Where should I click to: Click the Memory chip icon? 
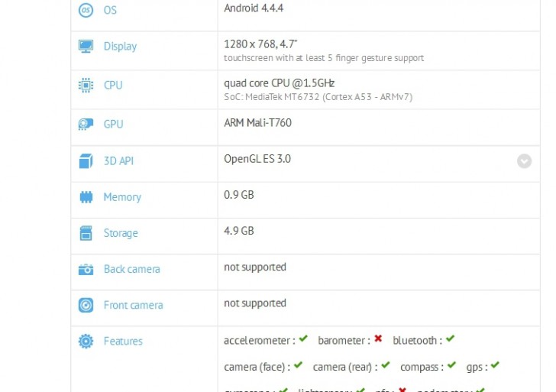pos(86,197)
